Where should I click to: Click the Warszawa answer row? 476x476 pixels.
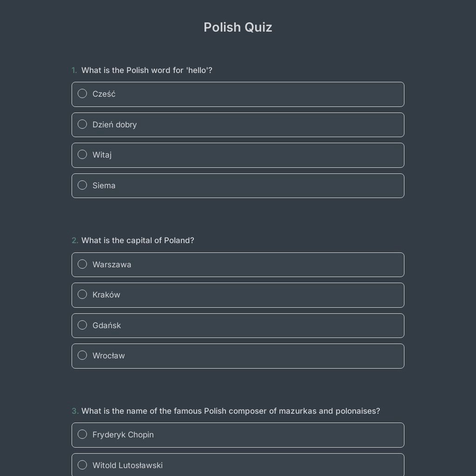pyautogui.click(x=238, y=264)
